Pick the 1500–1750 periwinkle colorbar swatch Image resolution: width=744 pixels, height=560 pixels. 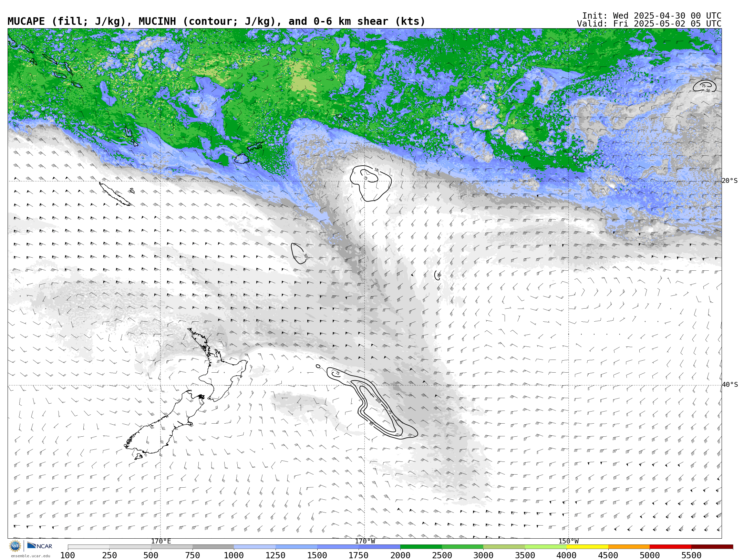338,547
